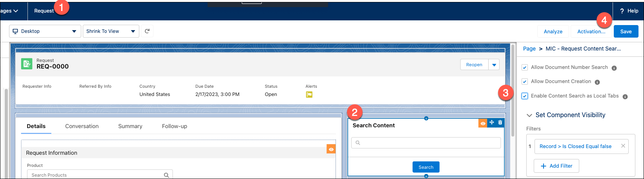Click the yellow alert flag icon
This screenshot has width=644, height=179.
click(309, 94)
